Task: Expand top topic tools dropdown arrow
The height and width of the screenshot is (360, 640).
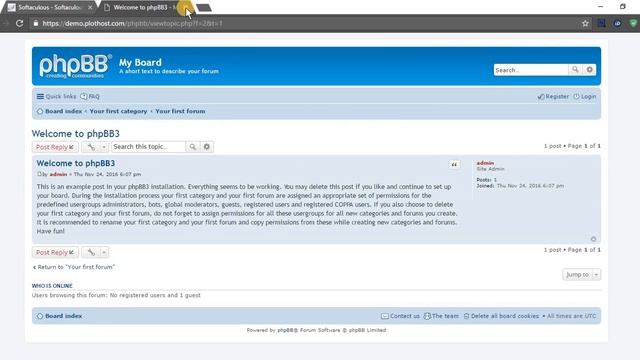Action: 104,147
